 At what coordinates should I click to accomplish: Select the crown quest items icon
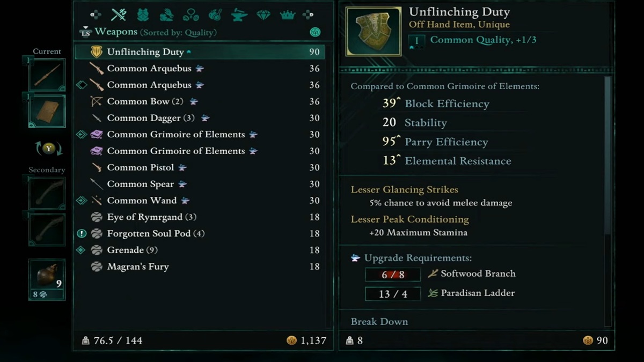[287, 15]
